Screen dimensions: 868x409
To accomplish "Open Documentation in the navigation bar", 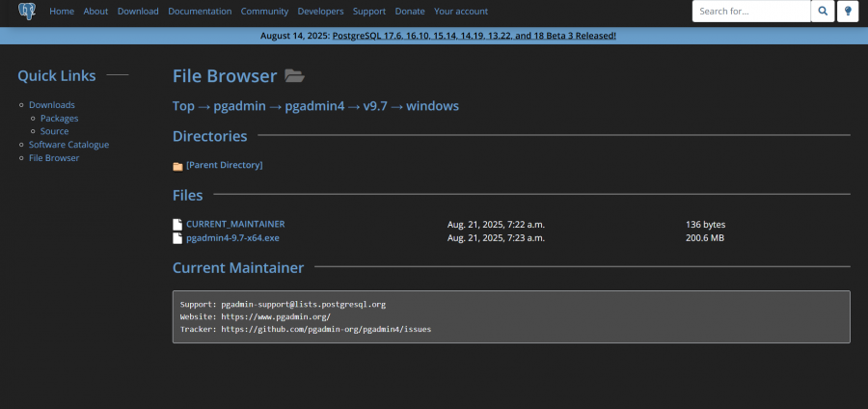I will click(x=200, y=11).
